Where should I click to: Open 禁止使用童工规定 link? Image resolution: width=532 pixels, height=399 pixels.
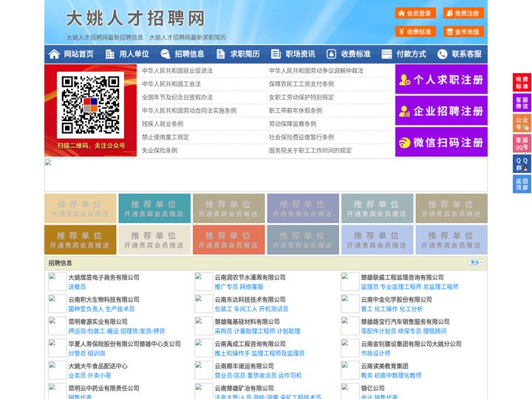(x=166, y=137)
